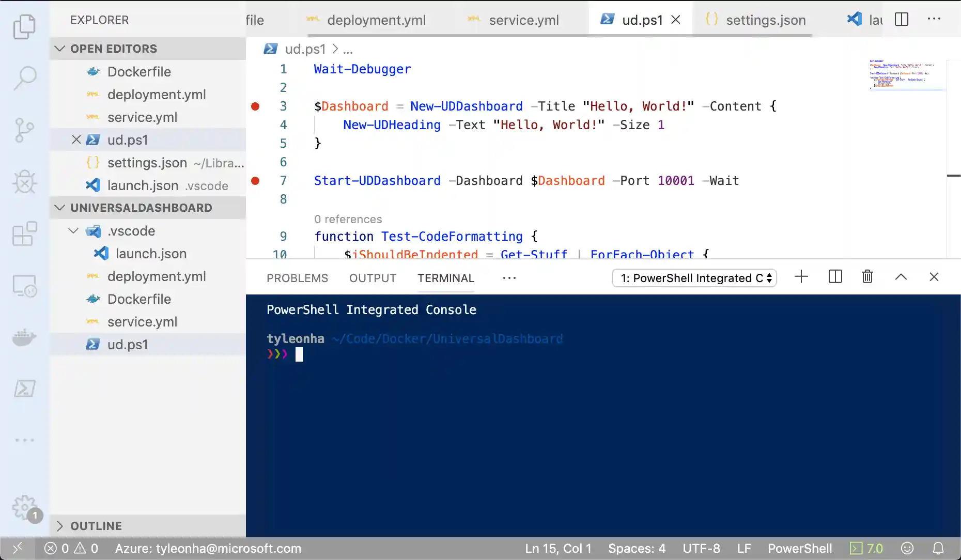
Task: Switch to the PROBLEMS panel tab
Action: click(x=297, y=278)
